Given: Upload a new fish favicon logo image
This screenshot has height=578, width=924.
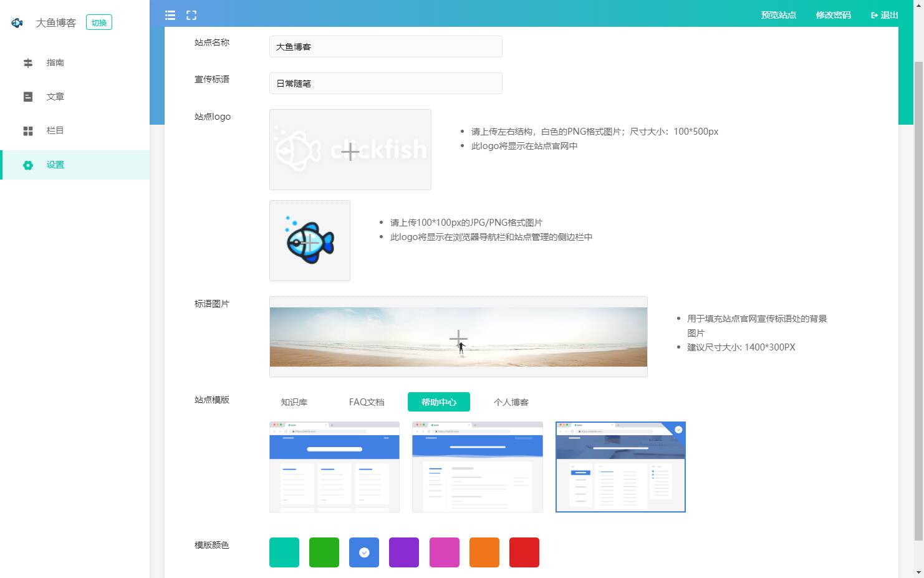Looking at the screenshot, I should click(310, 241).
